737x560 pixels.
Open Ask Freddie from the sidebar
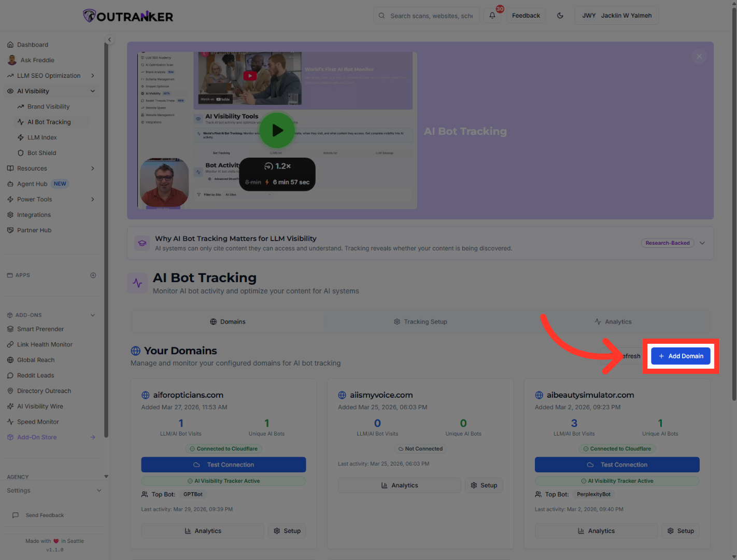36,60
